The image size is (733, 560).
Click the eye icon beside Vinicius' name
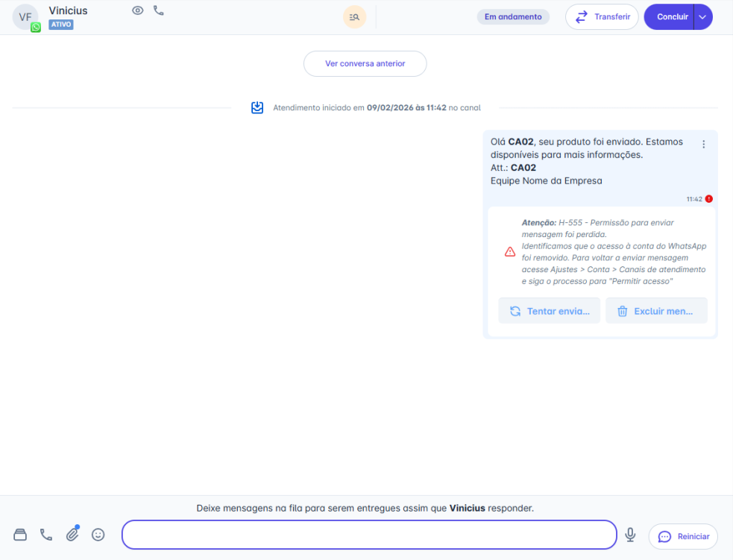coord(137,10)
